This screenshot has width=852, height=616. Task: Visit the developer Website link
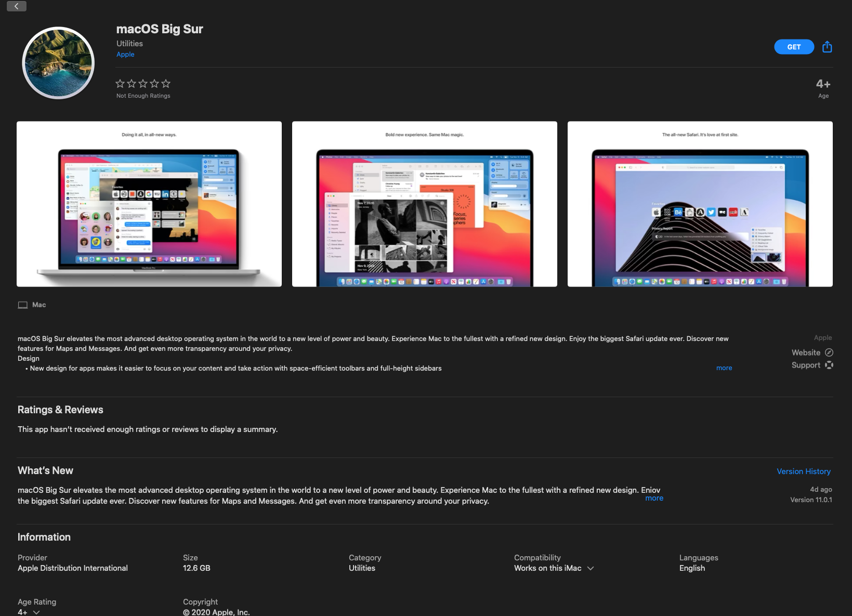tap(806, 352)
